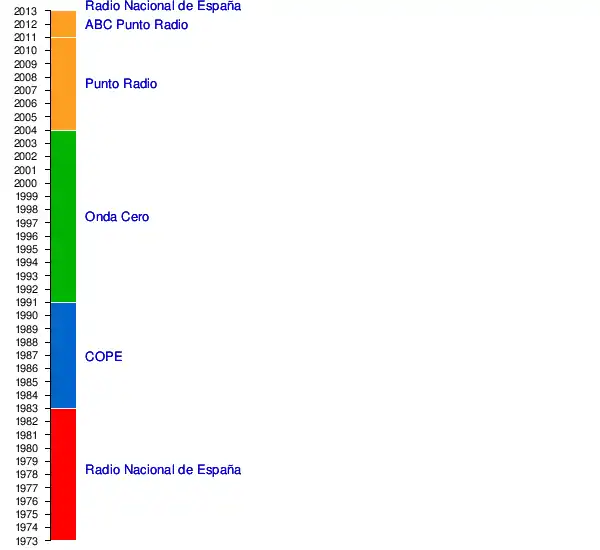Select the blue COPE bar segment
This screenshot has width=600, height=550.
[x=63, y=355]
